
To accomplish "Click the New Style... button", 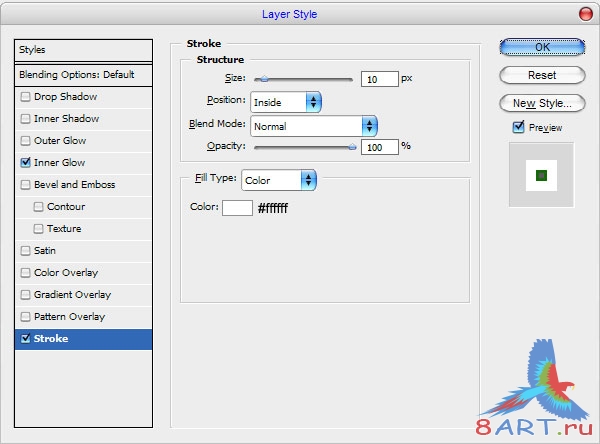I will coord(541,103).
